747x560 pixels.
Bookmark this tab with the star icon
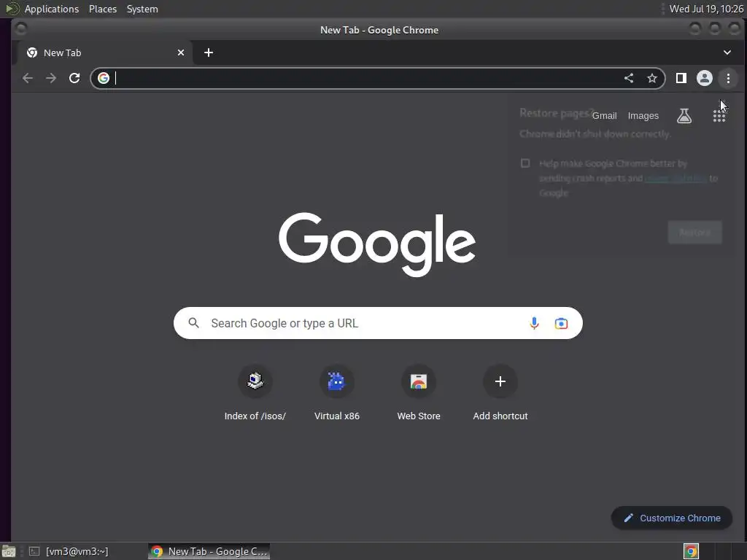pyautogui.click(x=652, y=78)
